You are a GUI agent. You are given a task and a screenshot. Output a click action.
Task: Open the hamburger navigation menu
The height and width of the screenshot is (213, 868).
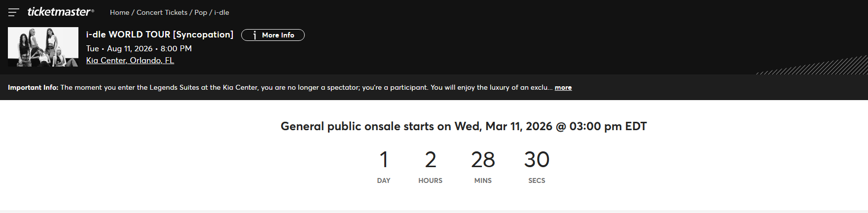tap(13, 12)
